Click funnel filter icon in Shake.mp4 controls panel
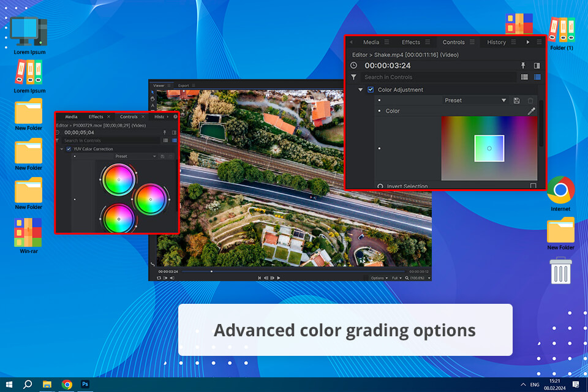This screenshot has height=392, width=588. [353, 77]
